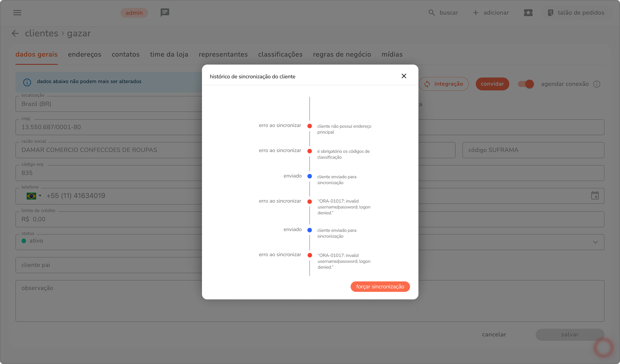Click the forçar sincronização button
Image resolution: width=620 pixels, height=364 pixels.
pos(380,287)
